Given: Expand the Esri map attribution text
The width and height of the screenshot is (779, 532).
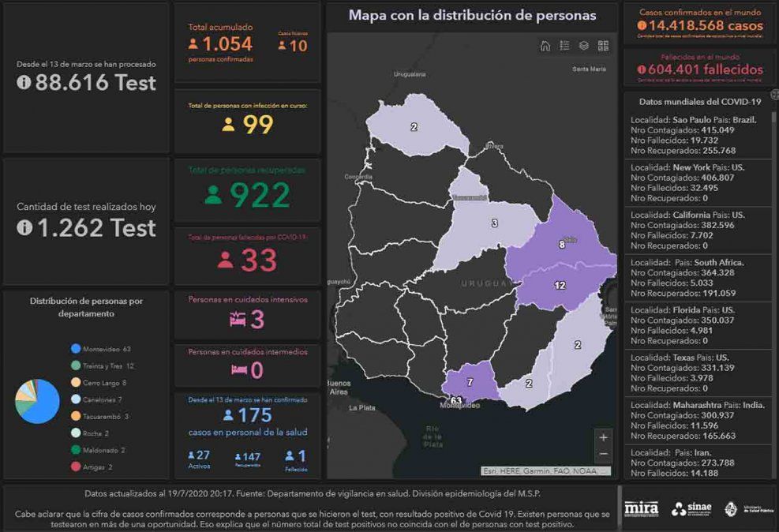Looking at the screenshot, I should coord(545,471).
